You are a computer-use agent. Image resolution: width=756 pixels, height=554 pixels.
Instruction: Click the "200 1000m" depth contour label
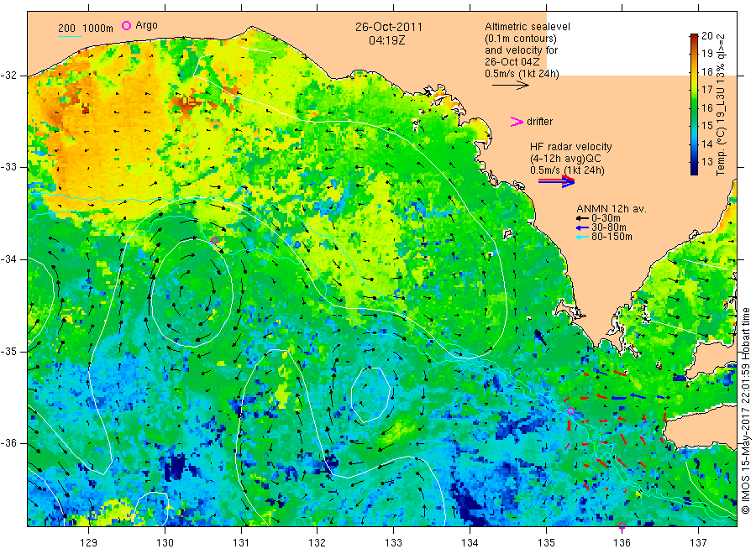click(86, 29)
